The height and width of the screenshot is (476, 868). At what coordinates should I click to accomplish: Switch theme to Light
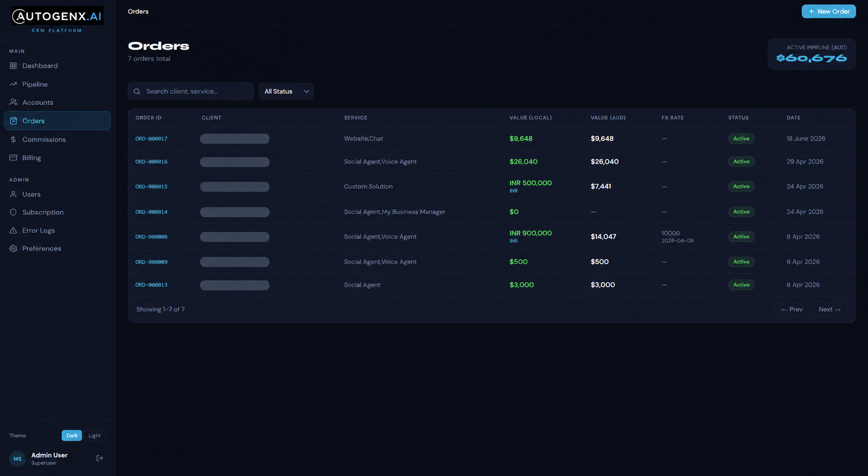(94, 435)
